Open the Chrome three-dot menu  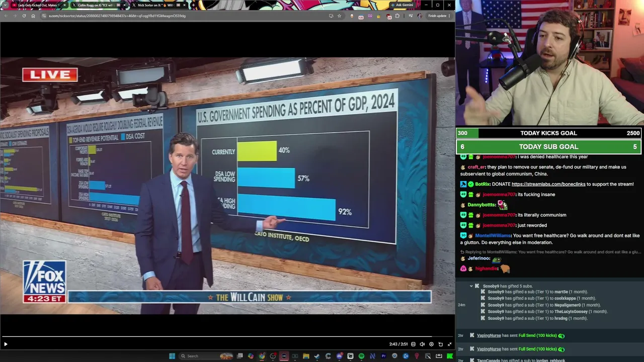[x=449, y=16]
